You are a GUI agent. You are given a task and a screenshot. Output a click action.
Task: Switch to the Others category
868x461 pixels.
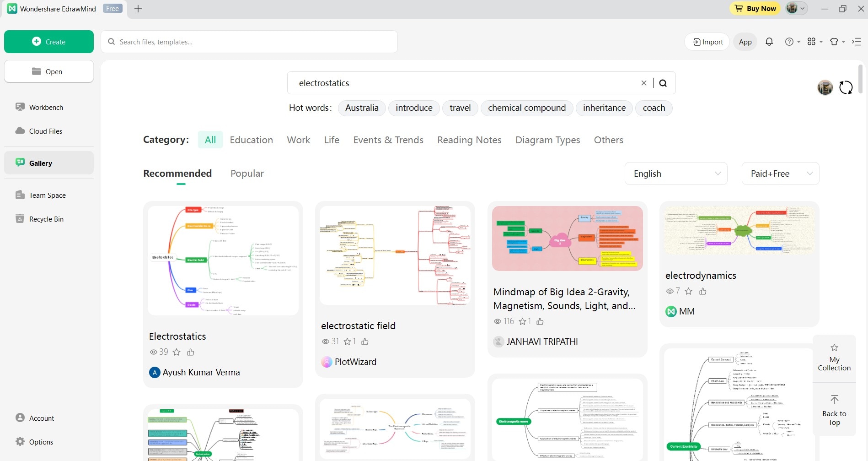click(608, 140)
